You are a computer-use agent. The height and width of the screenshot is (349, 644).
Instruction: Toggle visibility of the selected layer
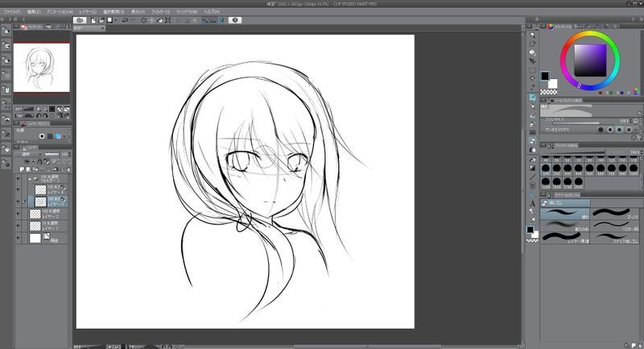pyautogui.click(x=19, y=202)
